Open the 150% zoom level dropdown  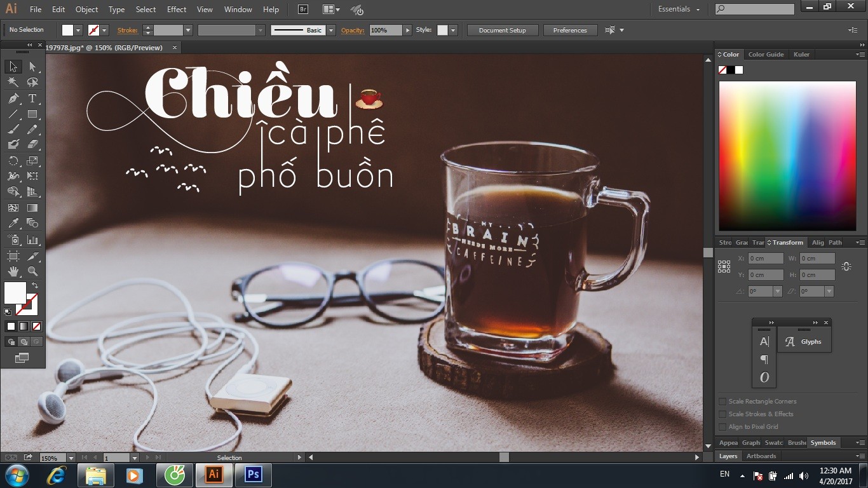click(x=71, y=457)
